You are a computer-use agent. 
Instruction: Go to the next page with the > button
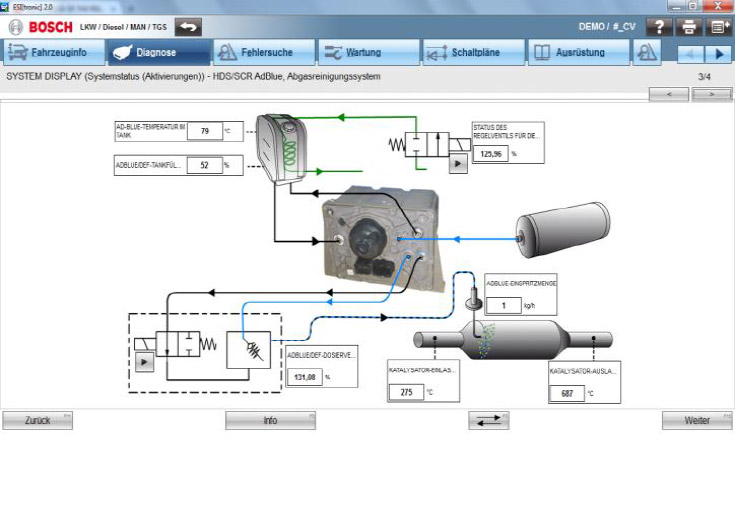(x=712, y=94)
